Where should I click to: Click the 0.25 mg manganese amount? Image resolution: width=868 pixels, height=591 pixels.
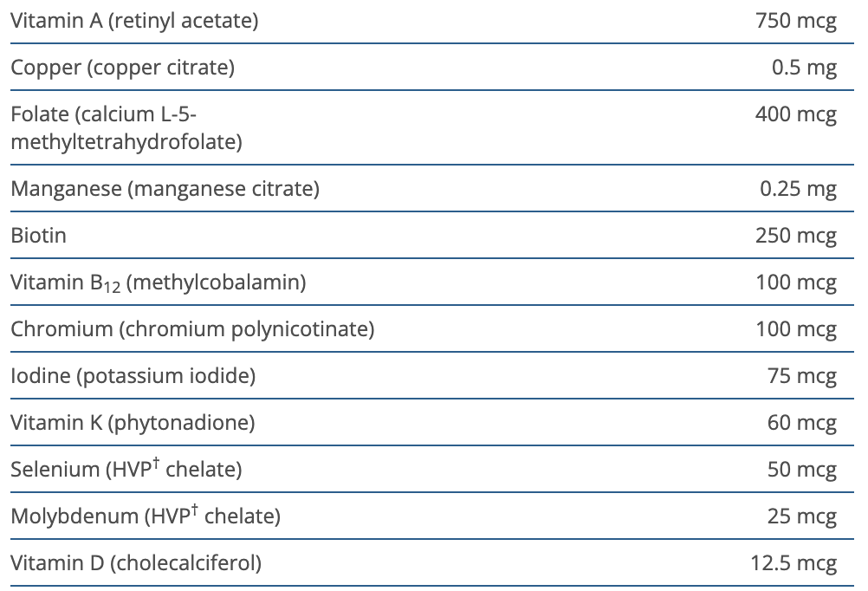[799, 188]
